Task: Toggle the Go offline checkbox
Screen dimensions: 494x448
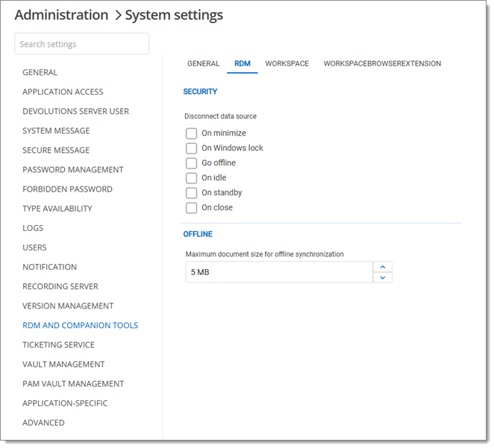Action: (x=192, y=163)
